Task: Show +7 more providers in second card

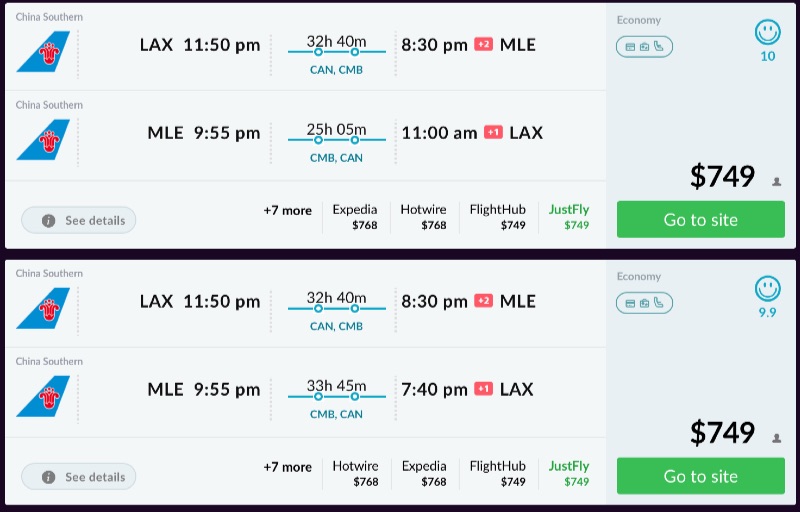Action: pyautogui.click(x=287, y=467)
